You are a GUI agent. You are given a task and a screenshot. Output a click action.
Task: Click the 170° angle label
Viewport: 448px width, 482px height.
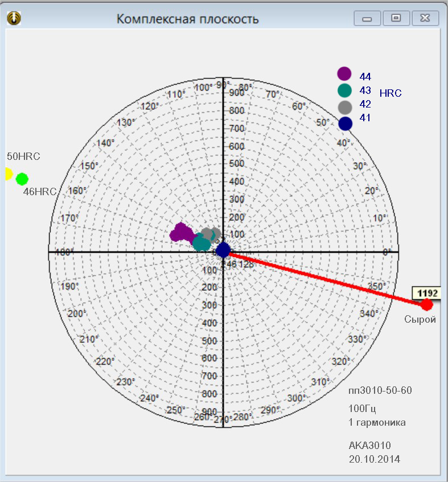69,219
